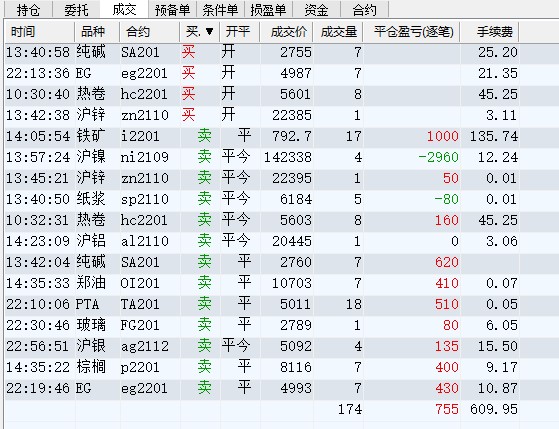Image resolution: width=559 pixels, height=429 pixels.
Task: Open the 合约 tab
Action: tap(364, 9)
